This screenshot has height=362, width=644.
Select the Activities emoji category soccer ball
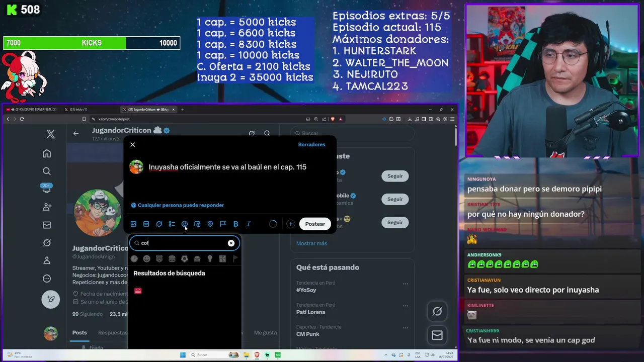point(185,258)
